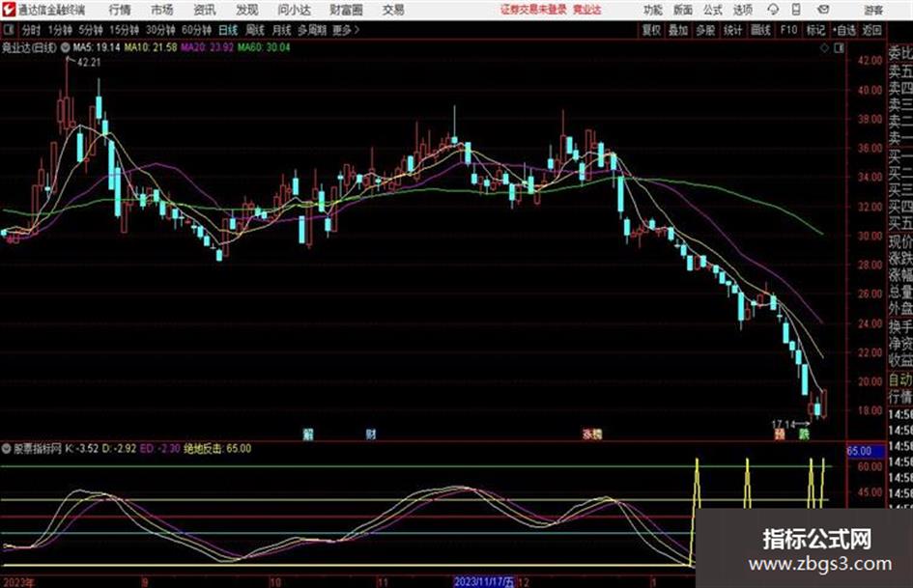Expand the 更多 more periods chevron
The width and height of the screenshot is (913, 588).
[x=346, y=30]
